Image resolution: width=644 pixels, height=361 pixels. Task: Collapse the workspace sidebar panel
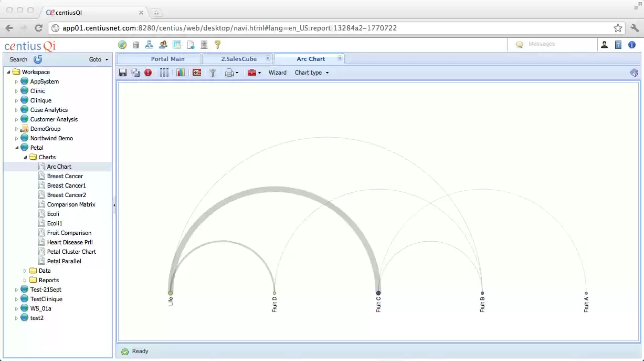click(114, 205)
